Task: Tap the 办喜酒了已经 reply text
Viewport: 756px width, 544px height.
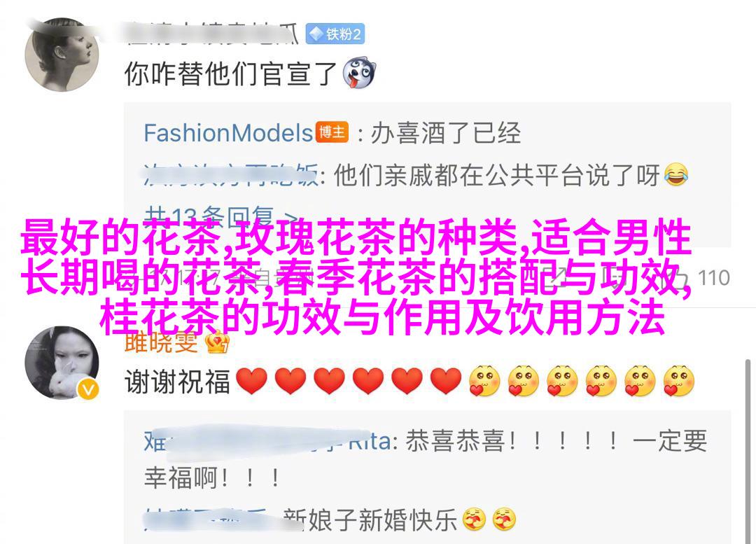Action: click(x=445, y=133)
